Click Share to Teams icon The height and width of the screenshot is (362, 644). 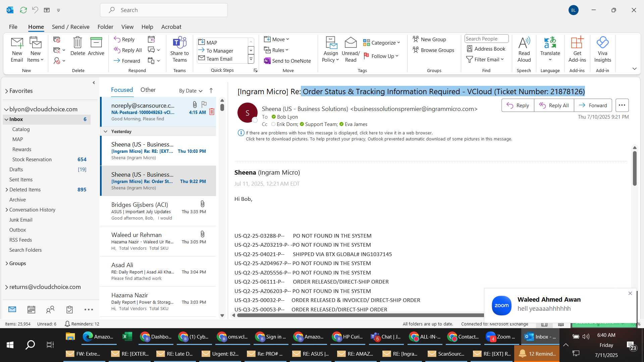179,50
